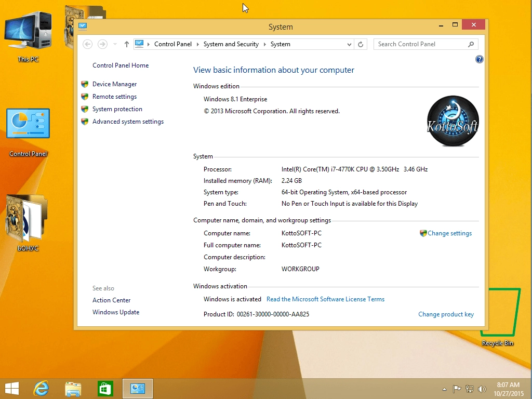This screenshot has height=399, width=532.
Task: Click the Forward navigation arrow
Action: (x=102, y=44)
